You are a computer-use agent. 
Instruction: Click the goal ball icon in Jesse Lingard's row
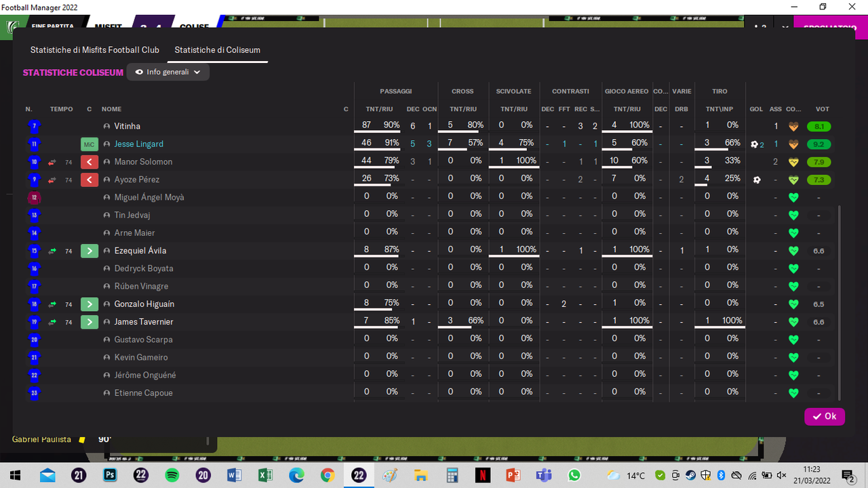tap(755, 144)
